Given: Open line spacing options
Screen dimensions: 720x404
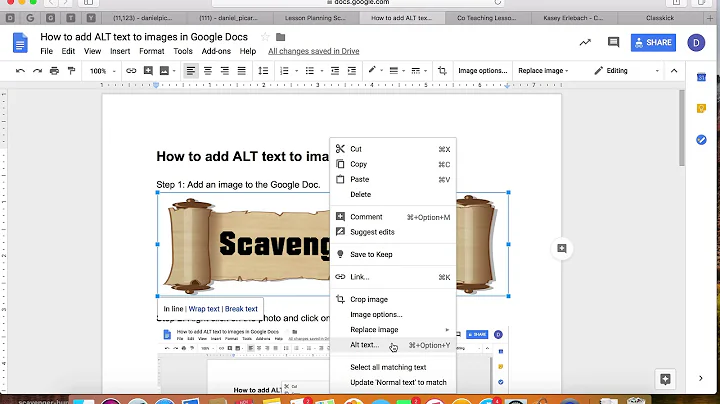Looking at the screenshot, I should coord(263,71).
